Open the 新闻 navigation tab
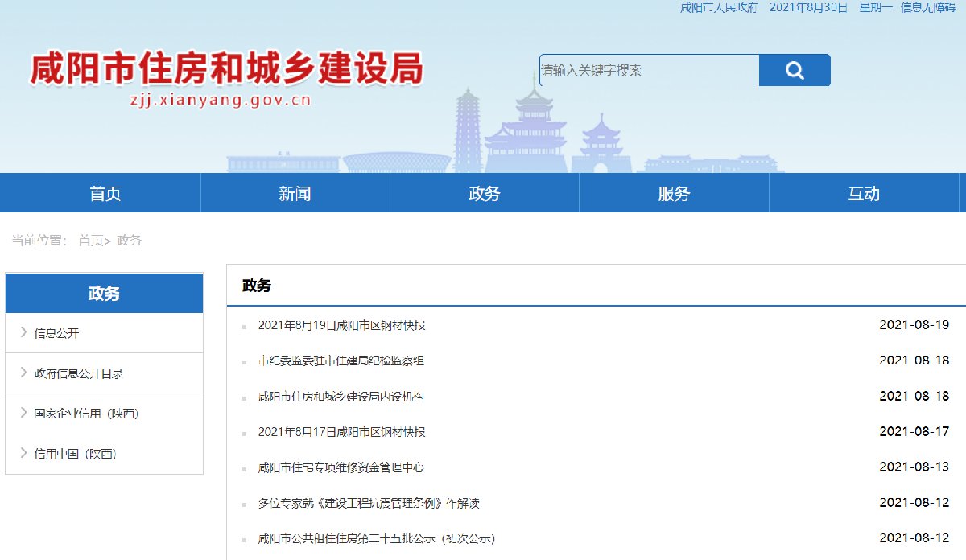 [x=295, y=194]
